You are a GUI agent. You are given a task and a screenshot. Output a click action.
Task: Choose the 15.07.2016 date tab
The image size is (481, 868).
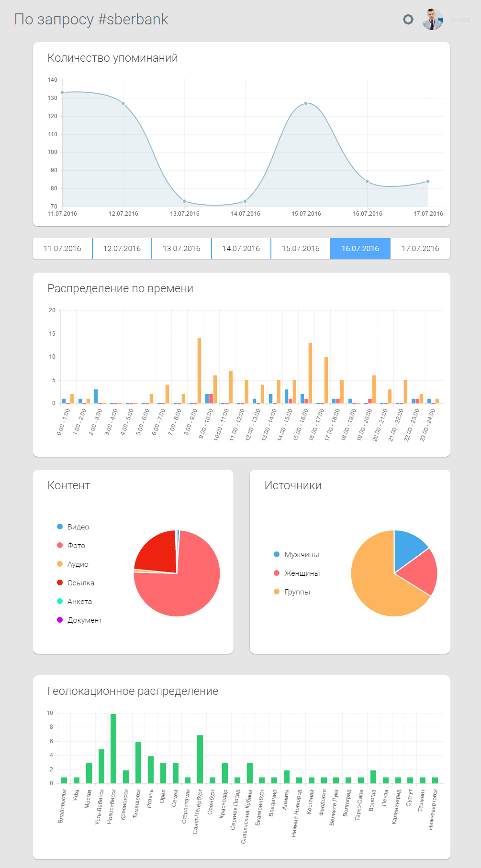click(301, 249)
